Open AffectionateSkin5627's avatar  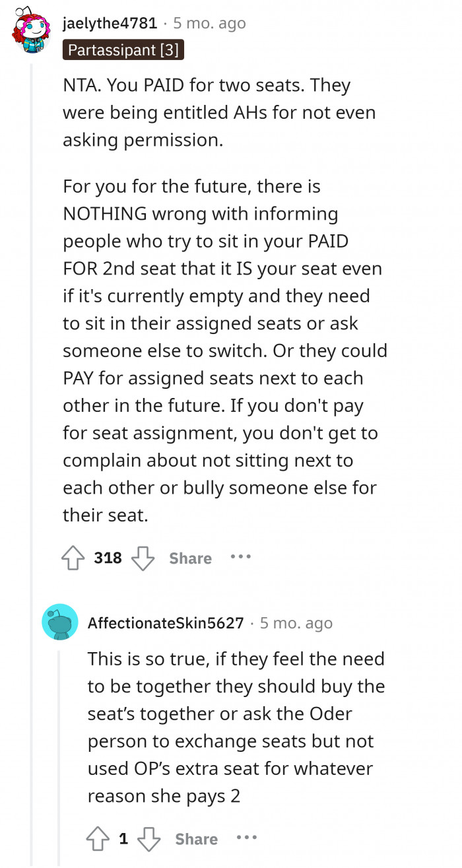click(61, 622)
